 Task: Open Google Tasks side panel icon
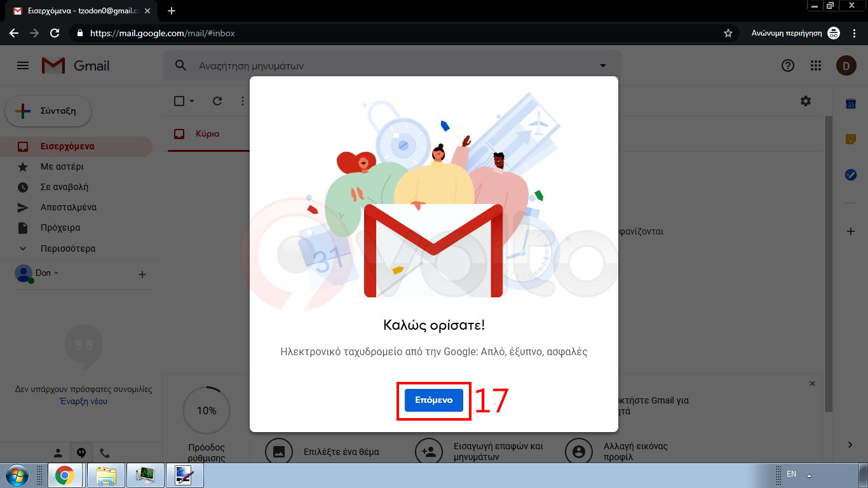click(851, 174)
